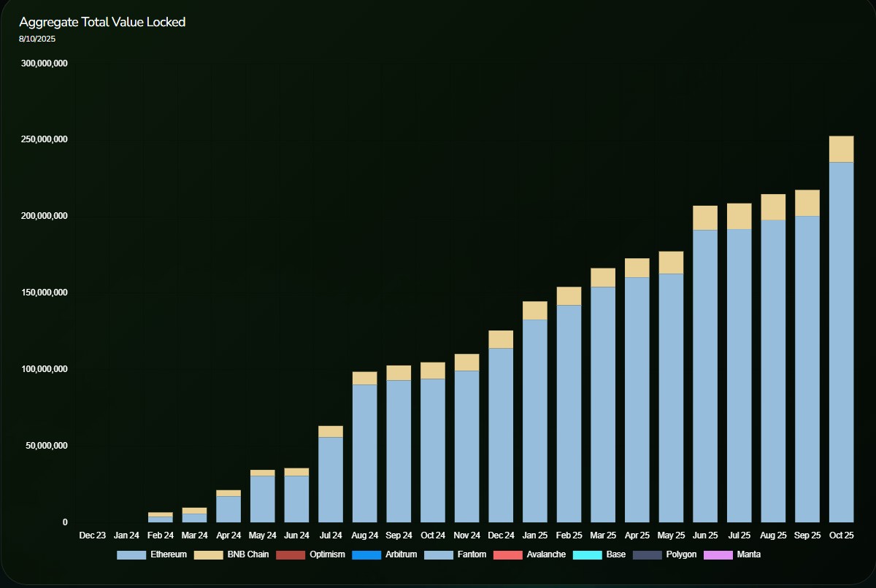
Task: Toggle Arbitrum series in the legend
Action: coord(384,555)
